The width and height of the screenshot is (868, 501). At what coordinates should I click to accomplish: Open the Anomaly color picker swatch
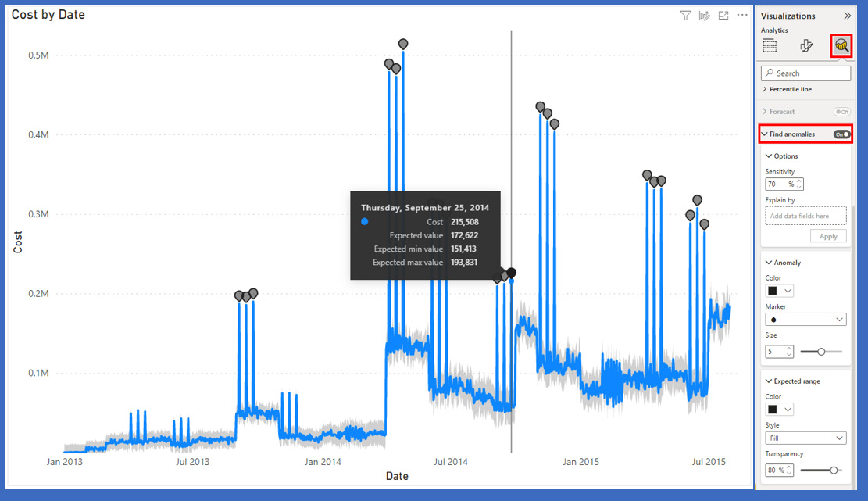click(x=779, y=291)
